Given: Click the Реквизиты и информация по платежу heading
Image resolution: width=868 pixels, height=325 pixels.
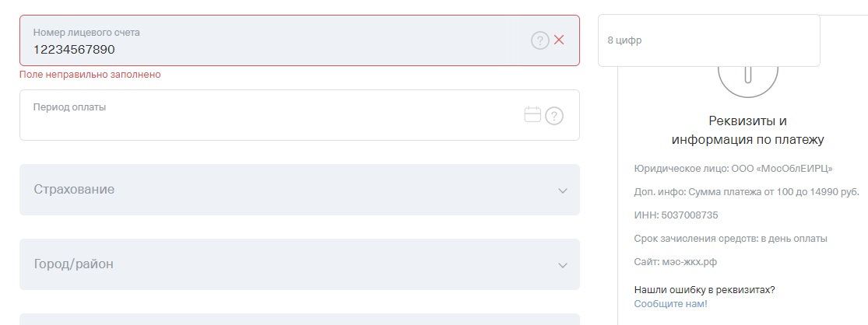Looking at the screenshot, I should (747, 131).
